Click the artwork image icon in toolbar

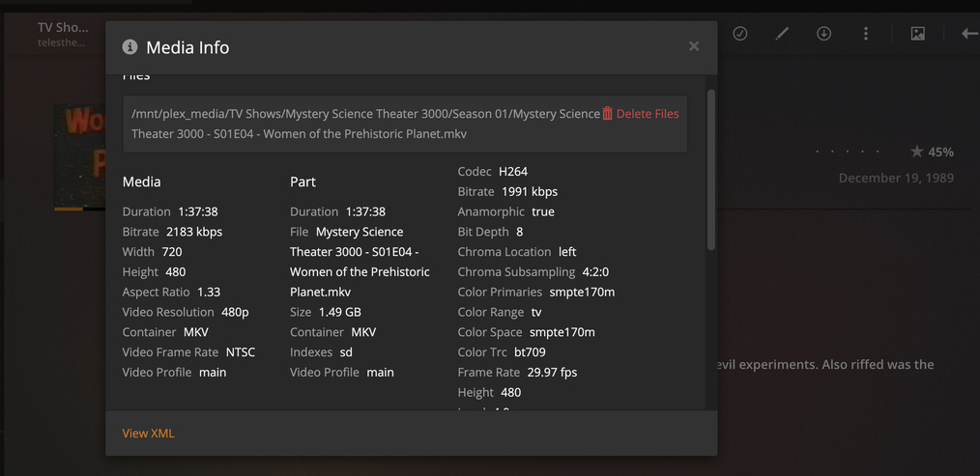pos(917,34)
